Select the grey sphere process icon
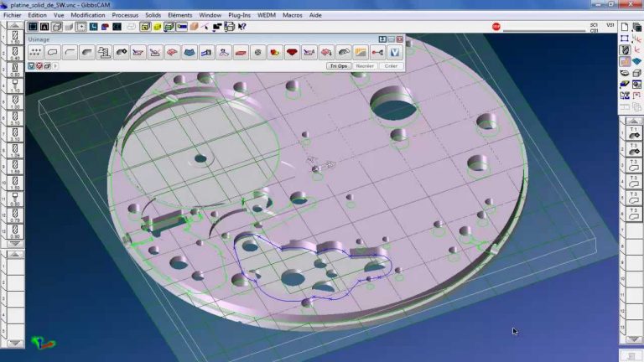 coord(258,52)
